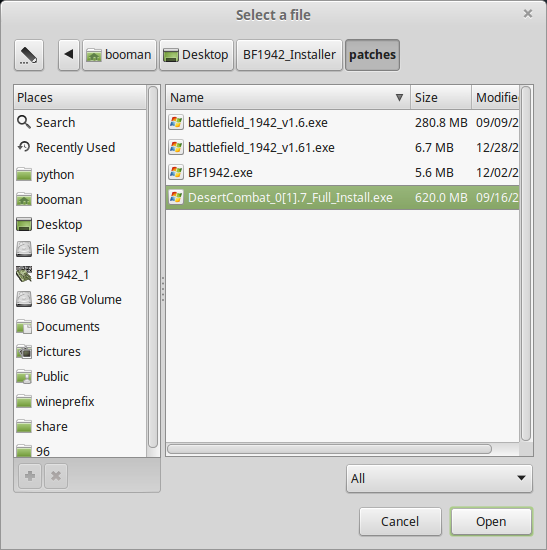Go to the Desktop path button
This screenshot has width=547, height=550.
[196, 55]
